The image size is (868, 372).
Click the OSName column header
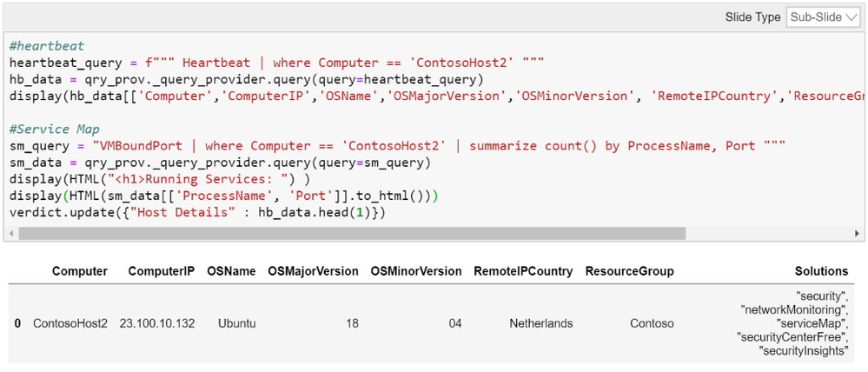point(231,271)
